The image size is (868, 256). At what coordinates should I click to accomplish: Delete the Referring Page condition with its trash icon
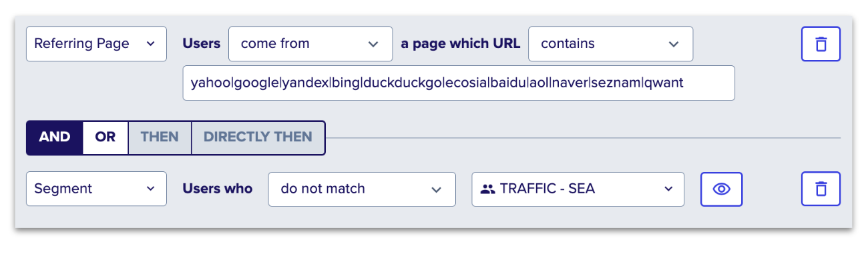(x=821, y=44)
